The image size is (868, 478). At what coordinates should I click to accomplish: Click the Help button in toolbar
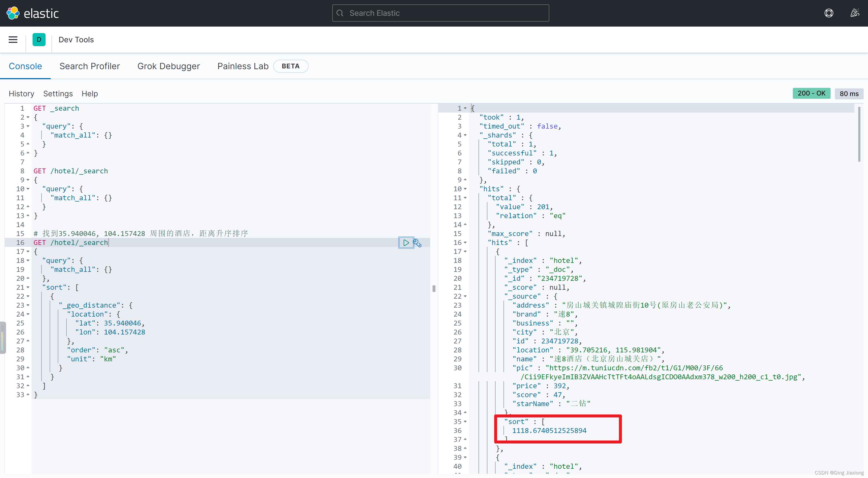(90, 94)
